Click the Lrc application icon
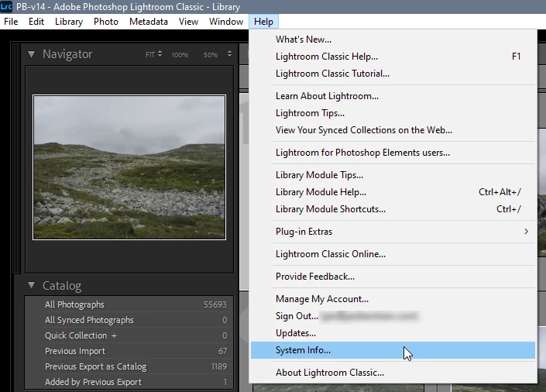546x392 pixels. coord(6,7)
